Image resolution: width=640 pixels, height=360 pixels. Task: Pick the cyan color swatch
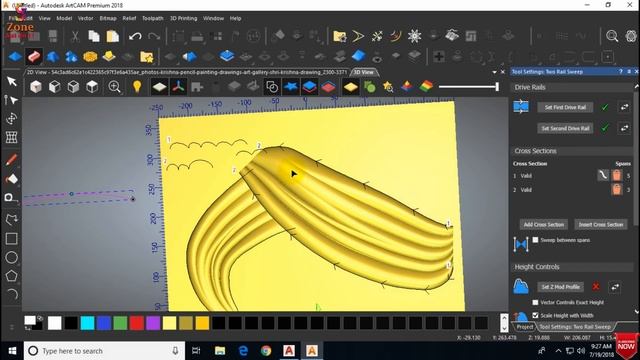tap(87, 323)
